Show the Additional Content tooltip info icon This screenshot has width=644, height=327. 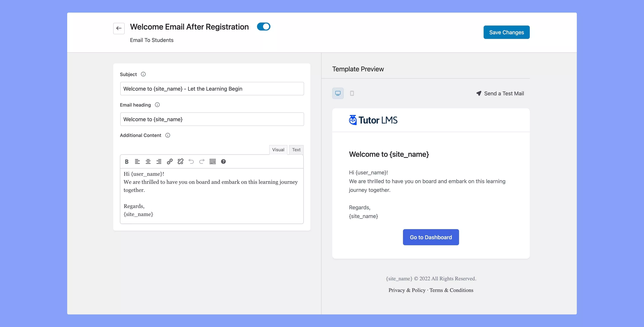click(167, 135)
